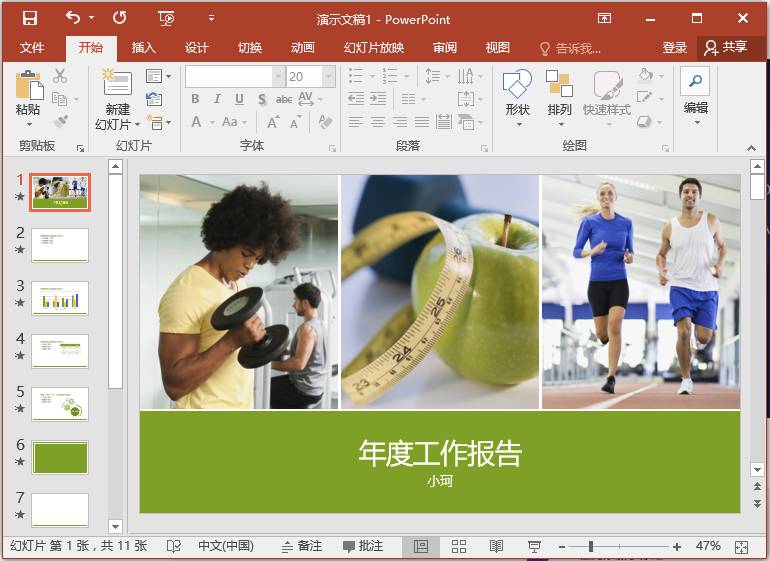Click the Align Text vertical icon
The height and width of the screenshot is (561, 770).
(x=466, y=99)
